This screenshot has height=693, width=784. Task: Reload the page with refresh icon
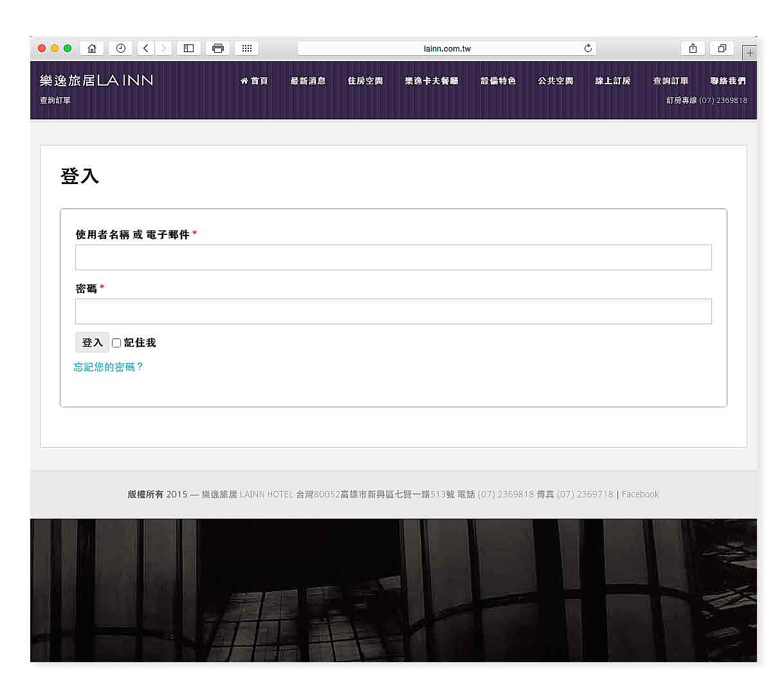[588, 48]
